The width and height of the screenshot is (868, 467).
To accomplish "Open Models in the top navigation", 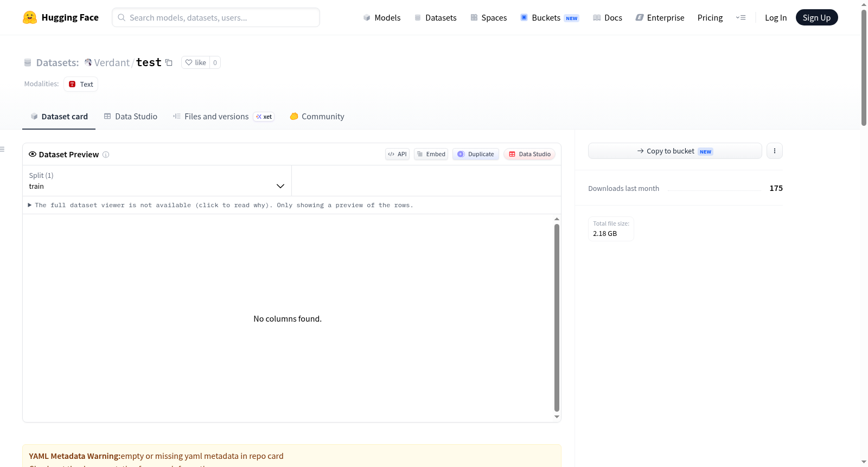I will tap(382, 17).
